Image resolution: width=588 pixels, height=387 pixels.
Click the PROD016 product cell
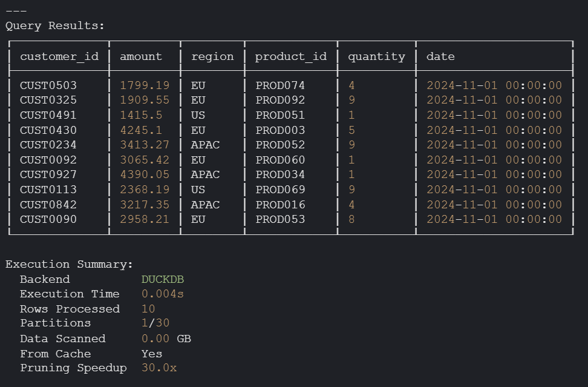pos(280,205)
